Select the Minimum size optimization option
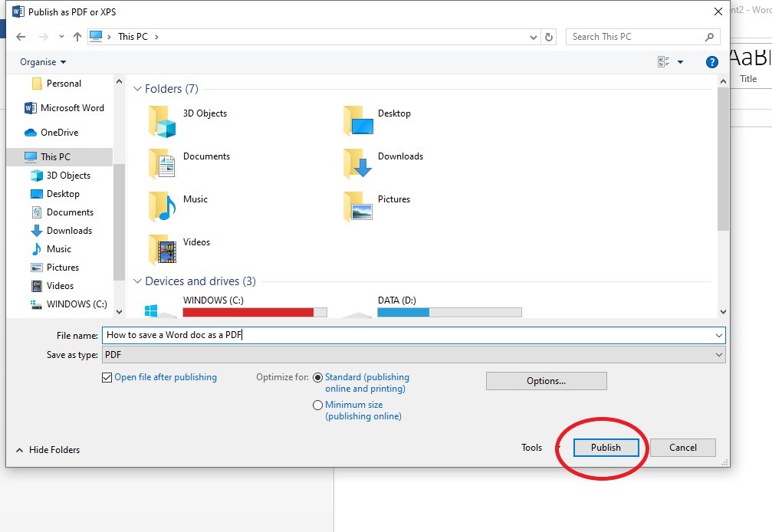The width and height of the screenshot is (772, 532). tap(317, 405)
